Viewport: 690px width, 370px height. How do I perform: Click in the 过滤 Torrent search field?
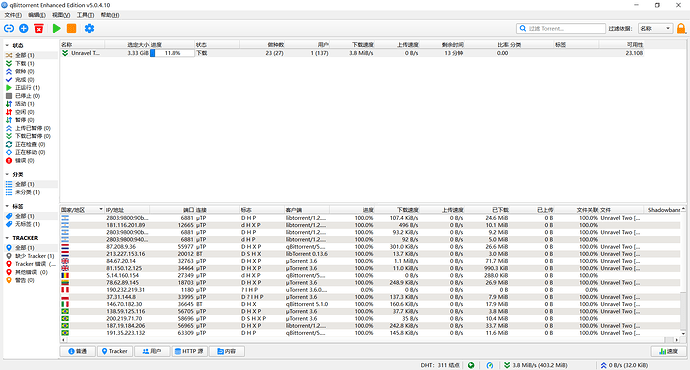point(561,29)
